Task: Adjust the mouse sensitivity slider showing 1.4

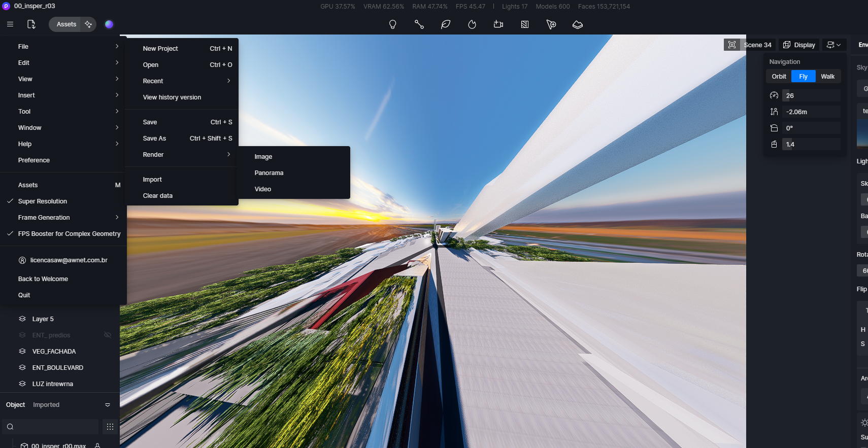Action: click(811, 144)
